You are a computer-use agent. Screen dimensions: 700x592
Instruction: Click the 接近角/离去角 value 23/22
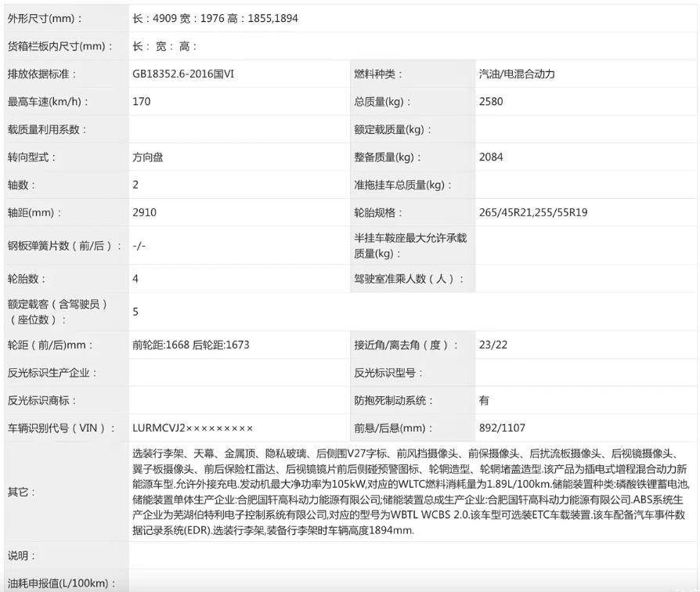(x=493, y=343)
